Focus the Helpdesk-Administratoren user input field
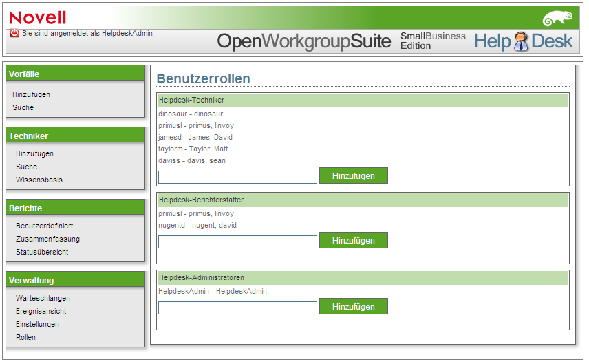The image size is (589, 364). (237, 308)
